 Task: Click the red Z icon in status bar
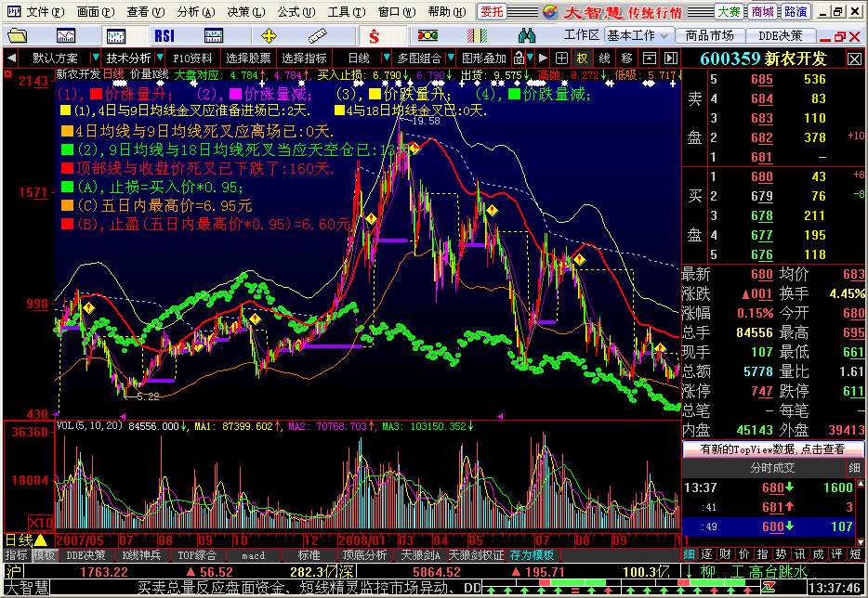pyautogui.click(x=769, y=586)
